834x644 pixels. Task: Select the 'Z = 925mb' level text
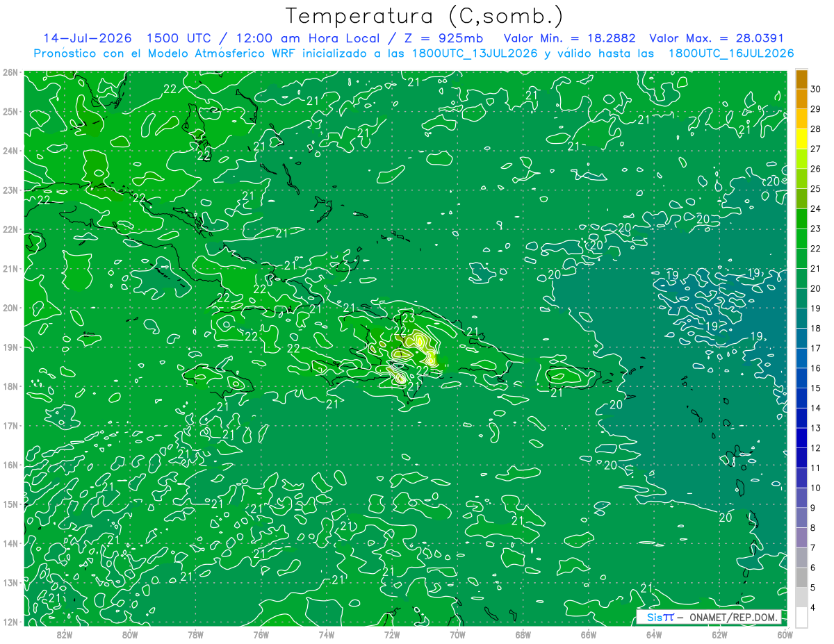[x=443, y=38]
